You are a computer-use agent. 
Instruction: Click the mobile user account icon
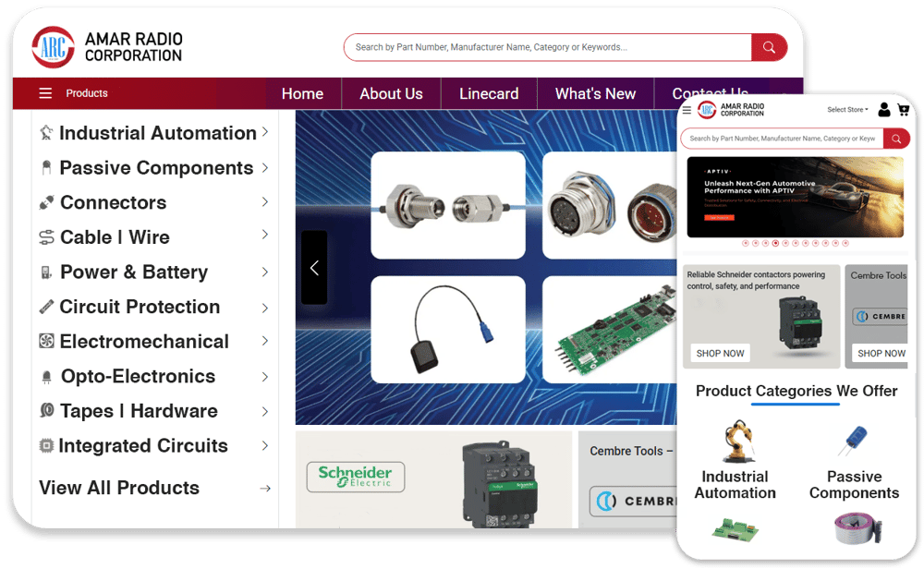(884, 110)
